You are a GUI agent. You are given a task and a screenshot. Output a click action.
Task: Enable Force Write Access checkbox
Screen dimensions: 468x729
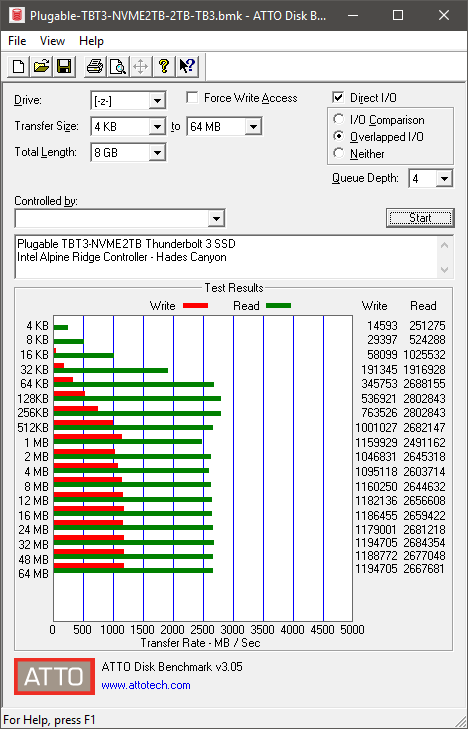pos(192,98)
